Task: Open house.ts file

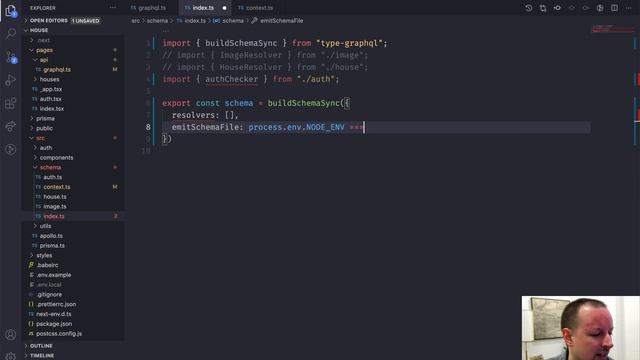Action: (55, 197)
